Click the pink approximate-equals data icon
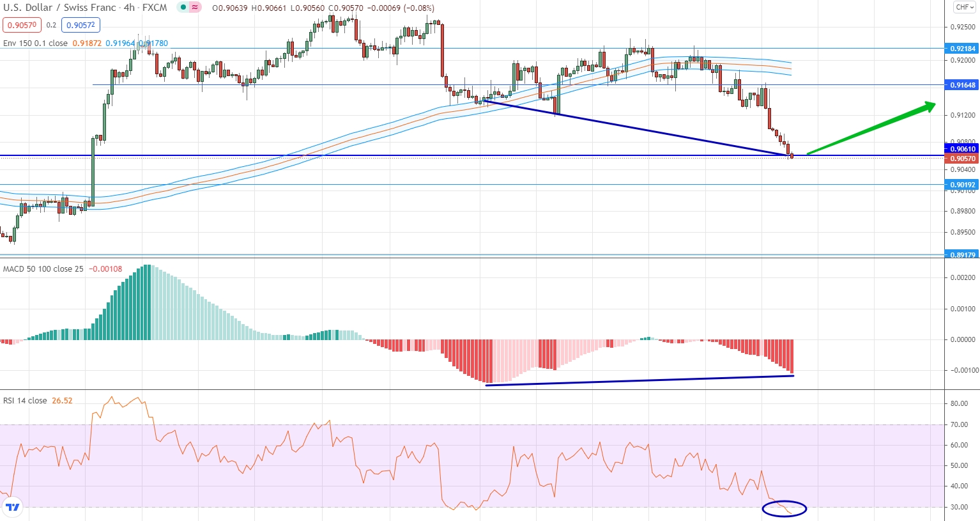The height and width of the screenshot is (521, 980). point(195,8)
